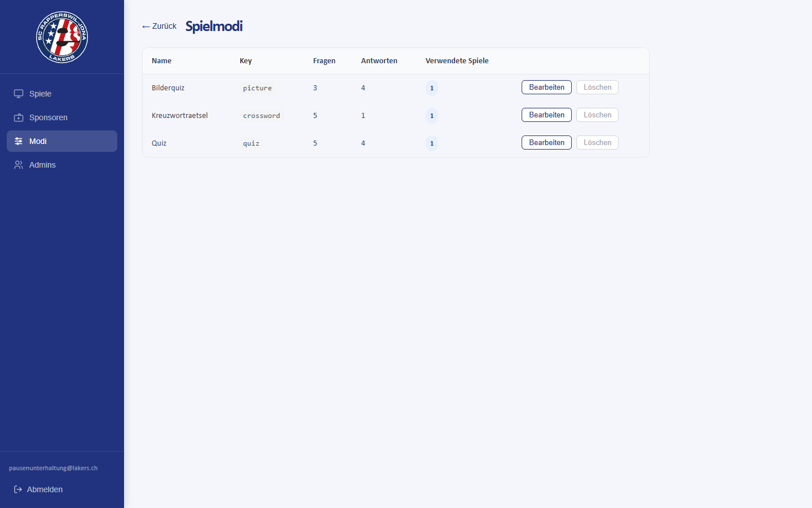
Task: Go back with the Zurück link
Action: tap(159, 26)
